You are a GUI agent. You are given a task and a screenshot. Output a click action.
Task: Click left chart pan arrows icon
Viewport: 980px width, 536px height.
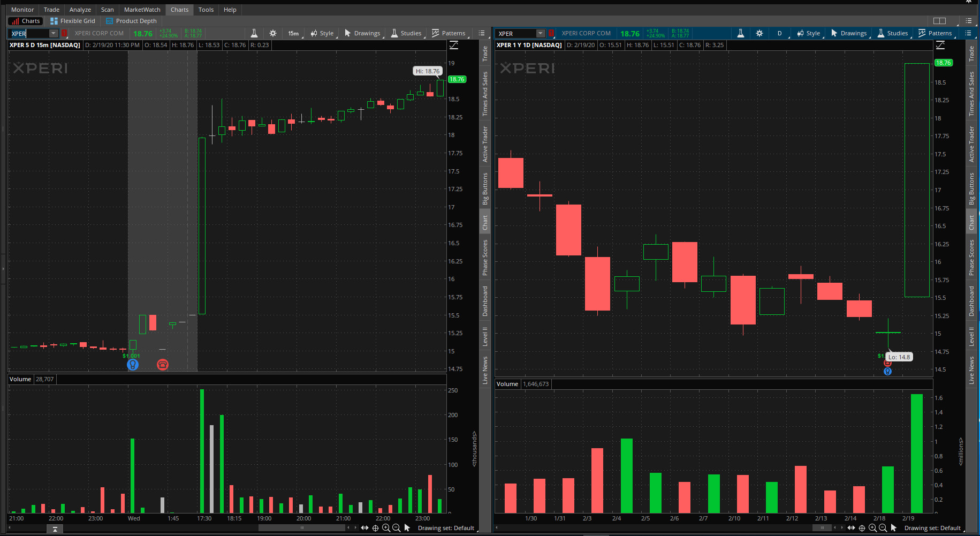(x=364, y=528)
